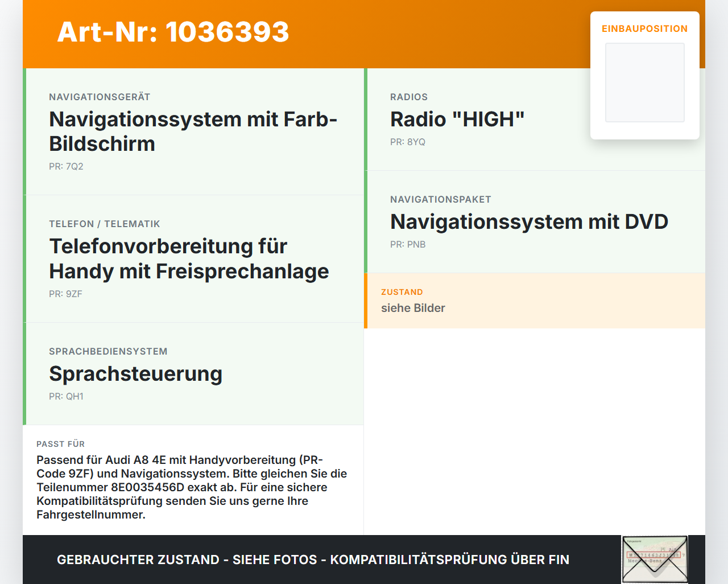Click the Navigationssystem mit Farb-Bildschirm title

(193, 131)
